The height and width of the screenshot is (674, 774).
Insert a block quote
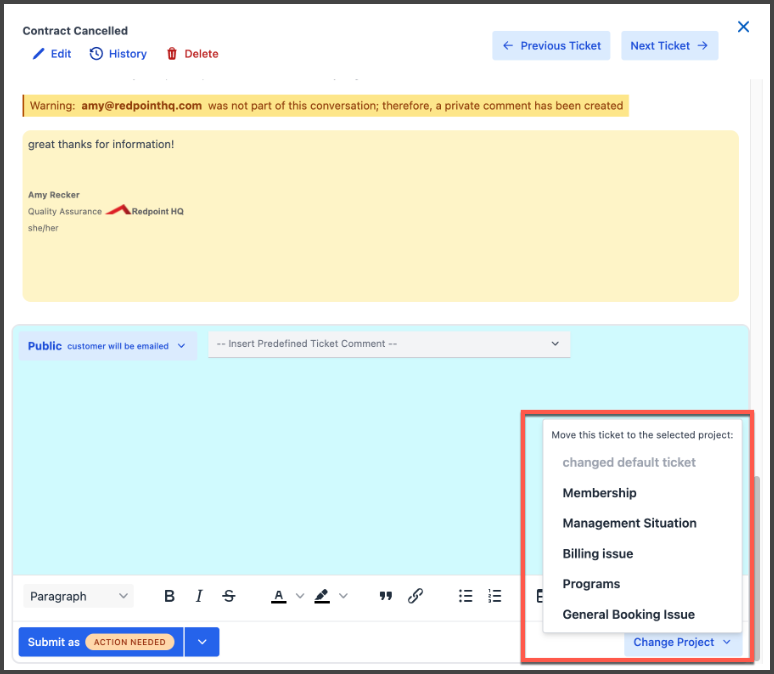[x=386, y=596]
